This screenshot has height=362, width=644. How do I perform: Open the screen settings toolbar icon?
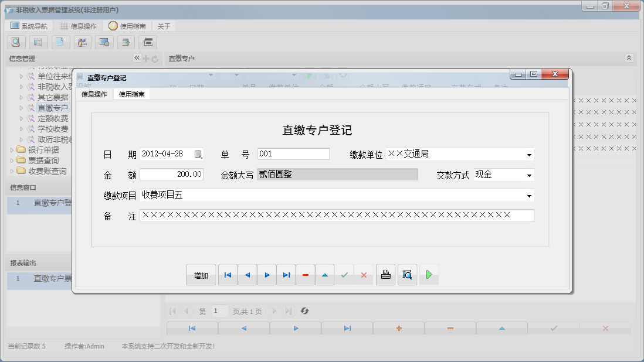click(104, 42)
